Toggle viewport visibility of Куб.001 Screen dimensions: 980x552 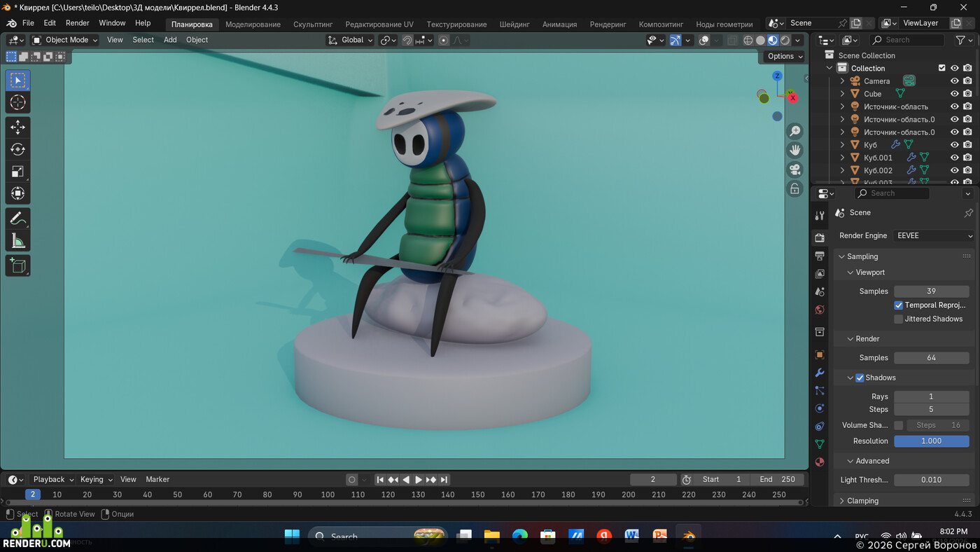coord(954,158)
